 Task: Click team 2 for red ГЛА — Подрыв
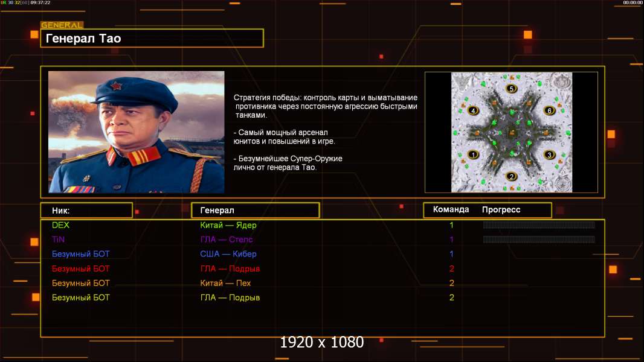click(451, 269)
